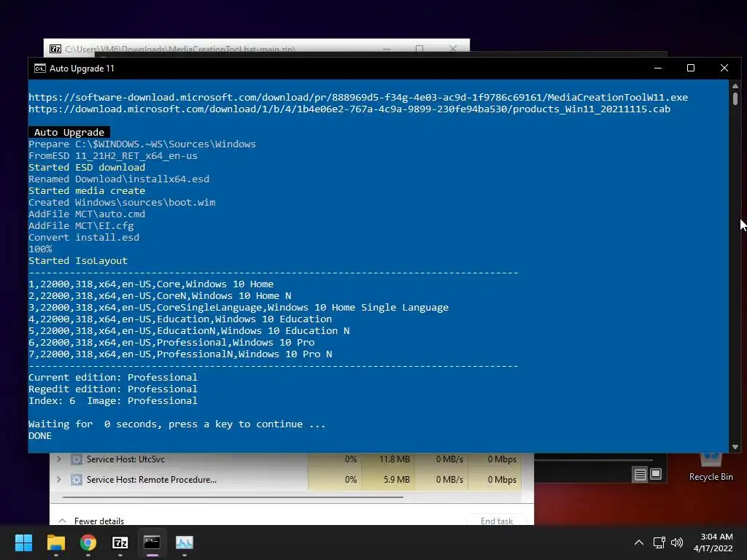Launch Google Chrome from taskbar
The image size is (747, 560).
point(88,542)
